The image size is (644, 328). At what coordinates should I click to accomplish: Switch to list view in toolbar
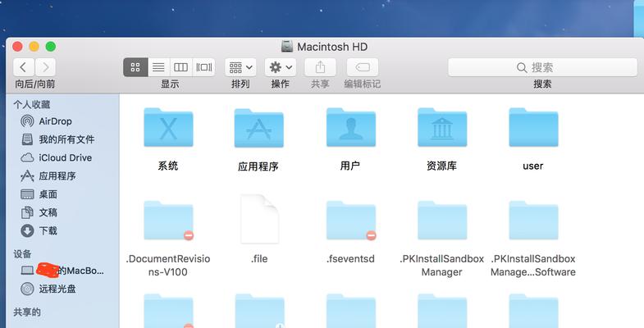[x=158, y=67]
